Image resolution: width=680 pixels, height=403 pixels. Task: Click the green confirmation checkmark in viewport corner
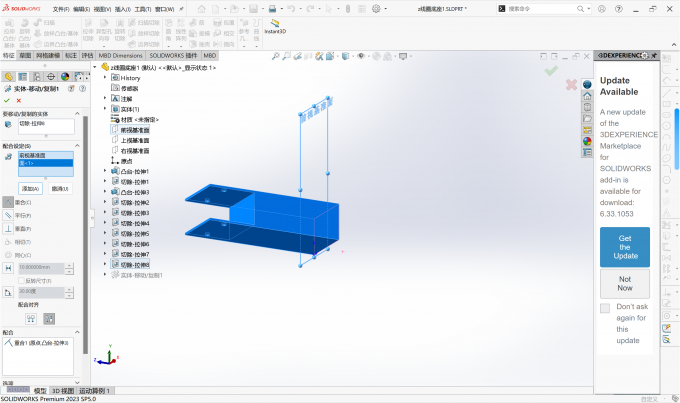[551, 70]
